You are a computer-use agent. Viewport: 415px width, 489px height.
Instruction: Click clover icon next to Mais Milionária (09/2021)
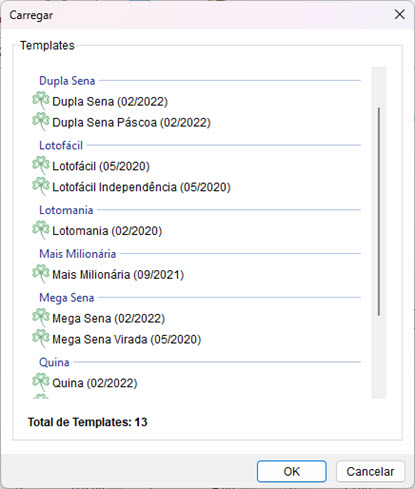pos(41,274)
